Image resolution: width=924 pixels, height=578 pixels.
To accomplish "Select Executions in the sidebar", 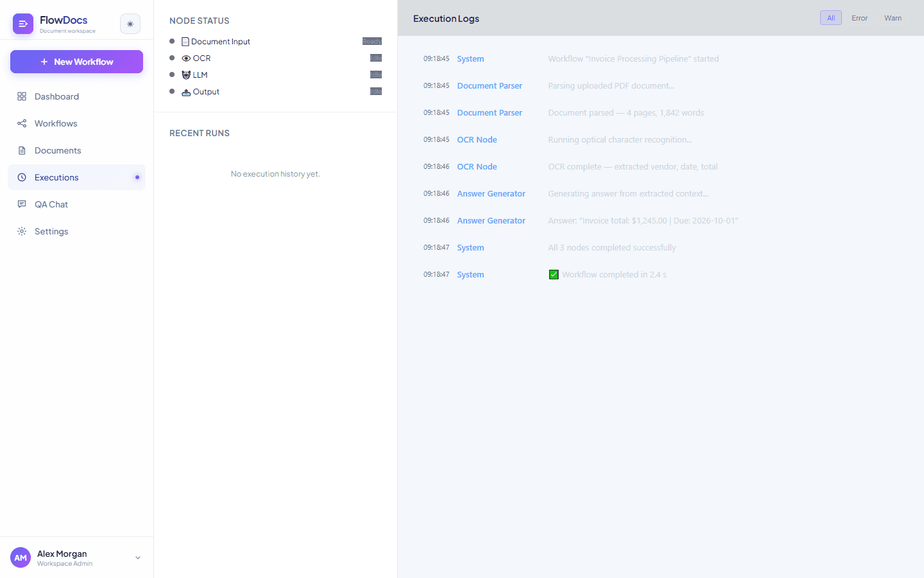I will click(76, 177).
